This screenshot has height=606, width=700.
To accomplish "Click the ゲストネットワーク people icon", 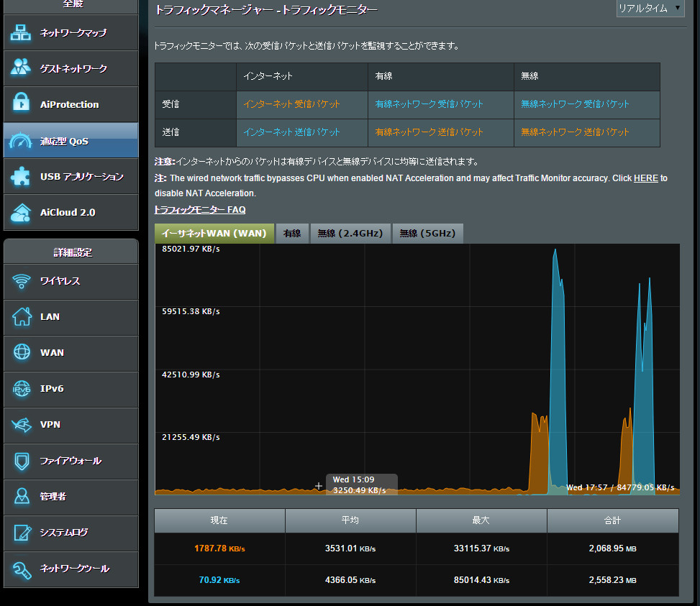I will (21, 68).
